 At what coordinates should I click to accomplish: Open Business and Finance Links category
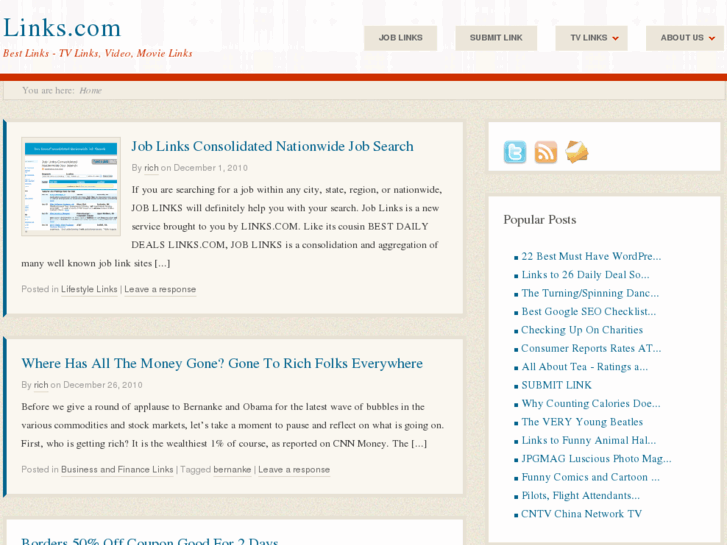[x=117, y=470]
